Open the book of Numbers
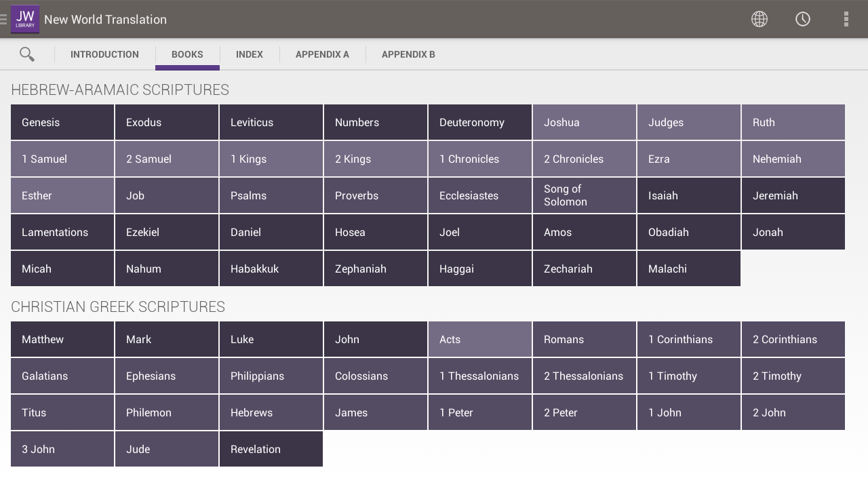 pyautogui.click(x=376, y=122)
